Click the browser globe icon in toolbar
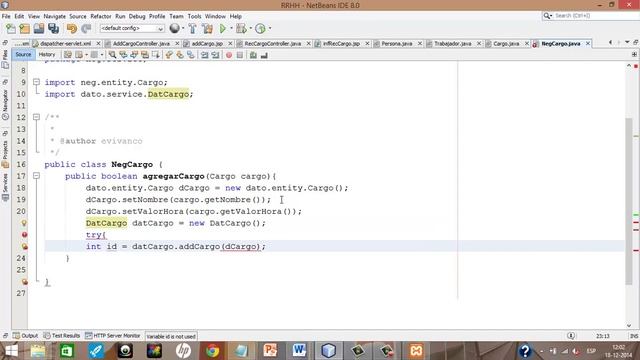This screenshot has width=640, height=360. pyautogui.click(x=174, y=28)
